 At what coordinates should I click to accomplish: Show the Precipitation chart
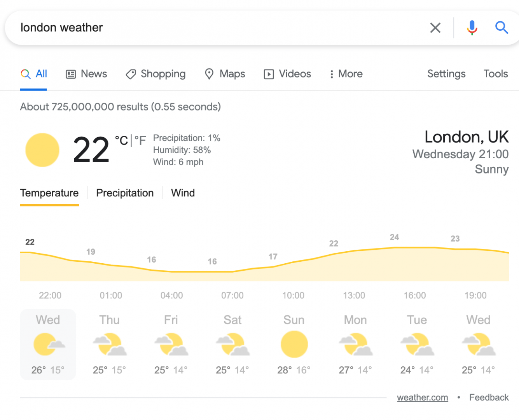125,193
